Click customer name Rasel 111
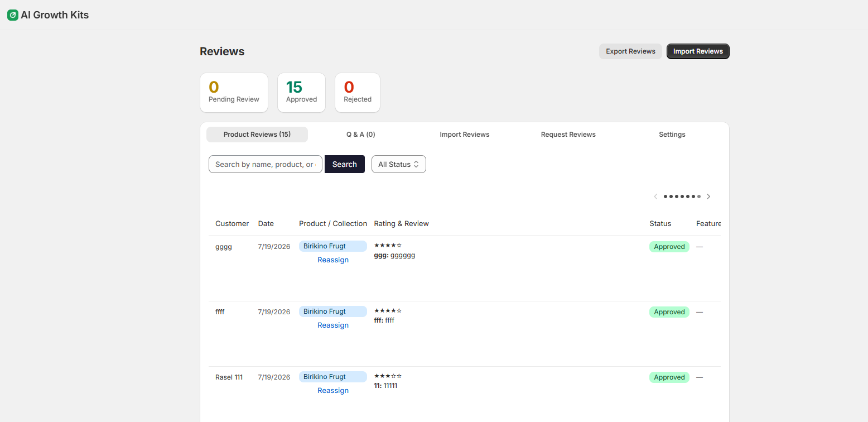Viewport: 868px width, 422px height. click(229, 377)
